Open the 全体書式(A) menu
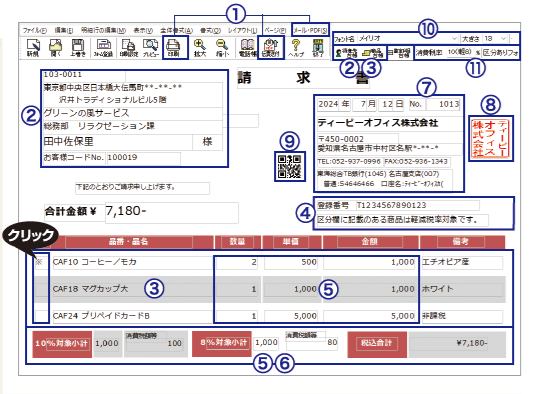 point(176,30)
